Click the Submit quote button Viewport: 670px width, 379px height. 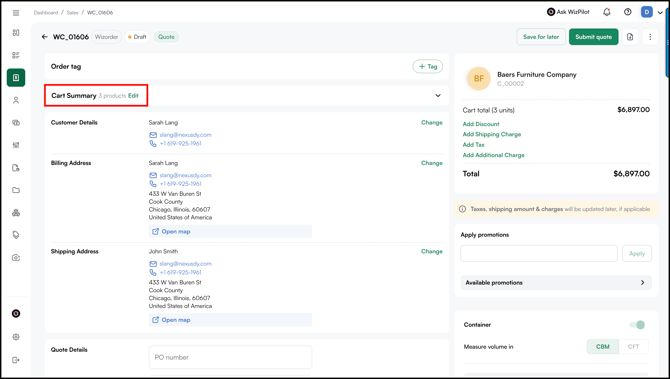click(x=594, y=37)
